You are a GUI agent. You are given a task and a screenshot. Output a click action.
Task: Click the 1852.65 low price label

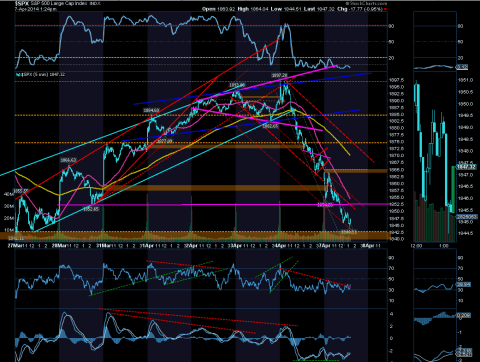[91, 209]
